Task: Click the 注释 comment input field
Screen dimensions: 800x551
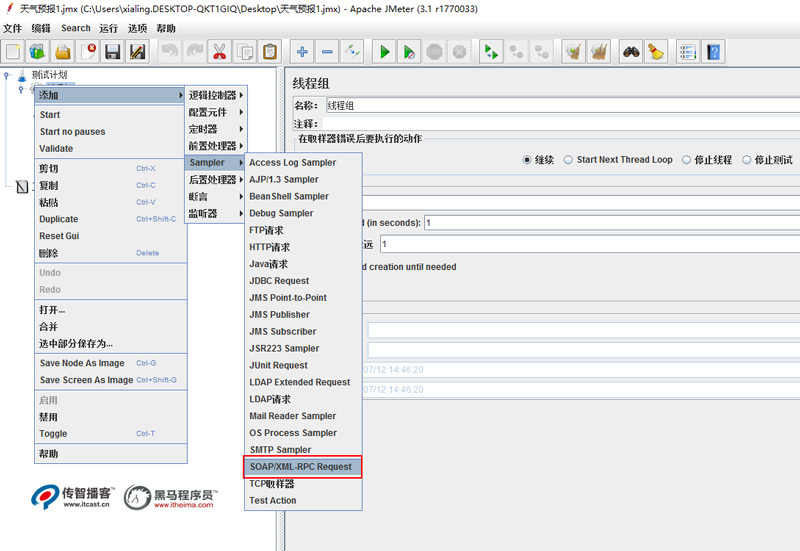Action: (x=561, y=123)
